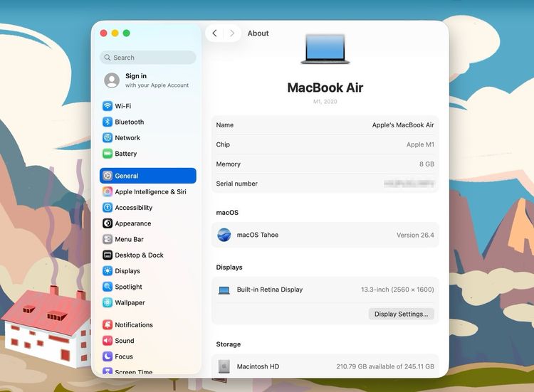
Task: Click 210.79 GB available of 245.11 GB
Action: pyautogui.click(x=385, y=366)
